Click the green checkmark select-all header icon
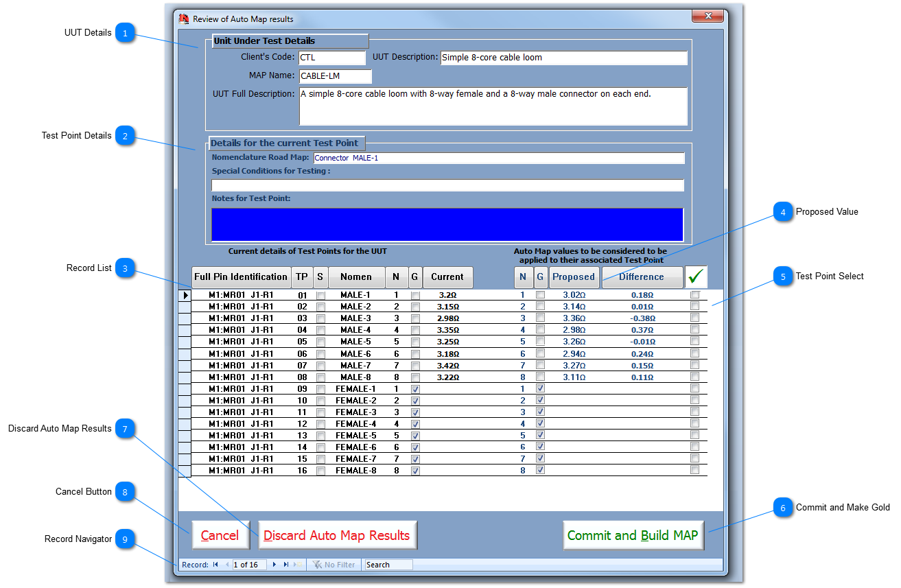The image size is (901, 588). tap(696, 277)
